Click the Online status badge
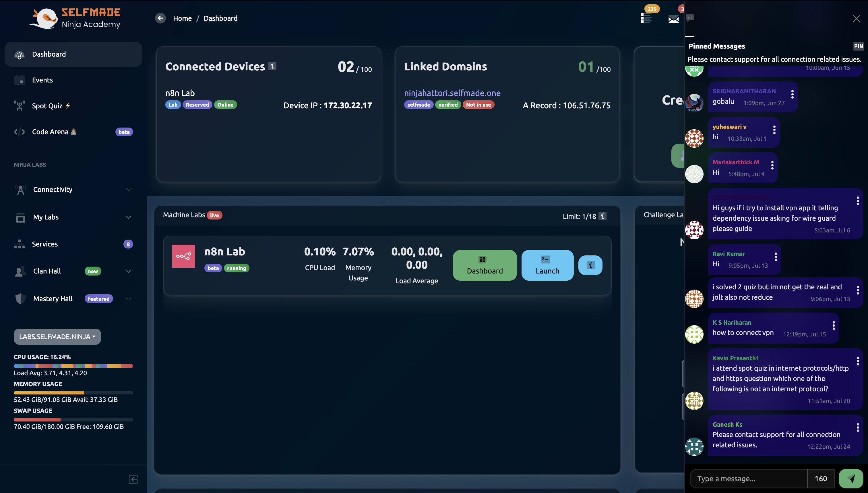Screen dimensions: 868x493 pos(225,105)
